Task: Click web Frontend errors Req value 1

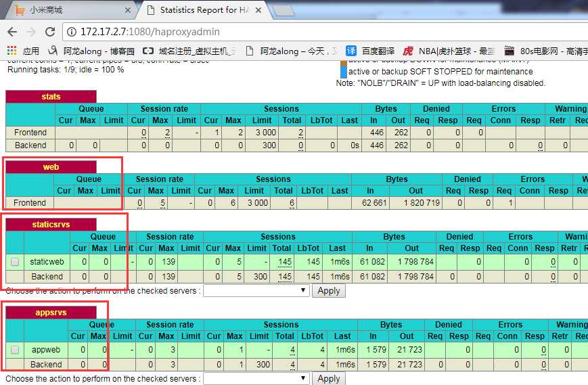Action: (x=510, y=203)
